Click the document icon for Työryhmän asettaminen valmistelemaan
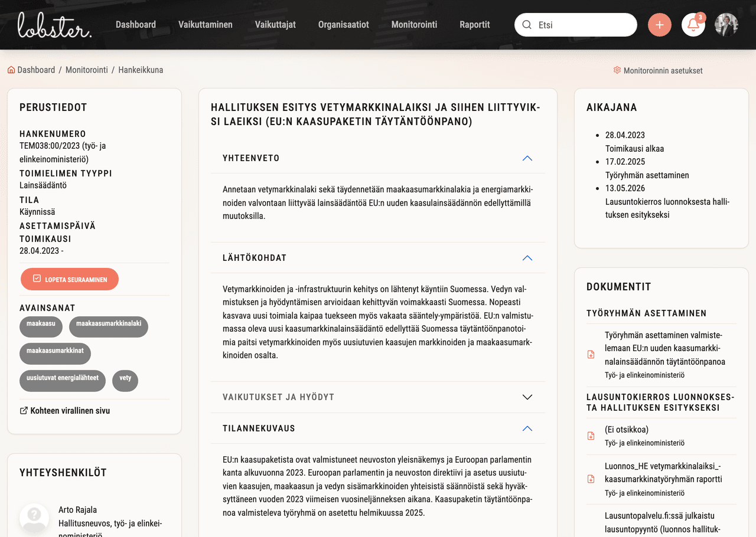756x537 pixels. pos(591,355)
